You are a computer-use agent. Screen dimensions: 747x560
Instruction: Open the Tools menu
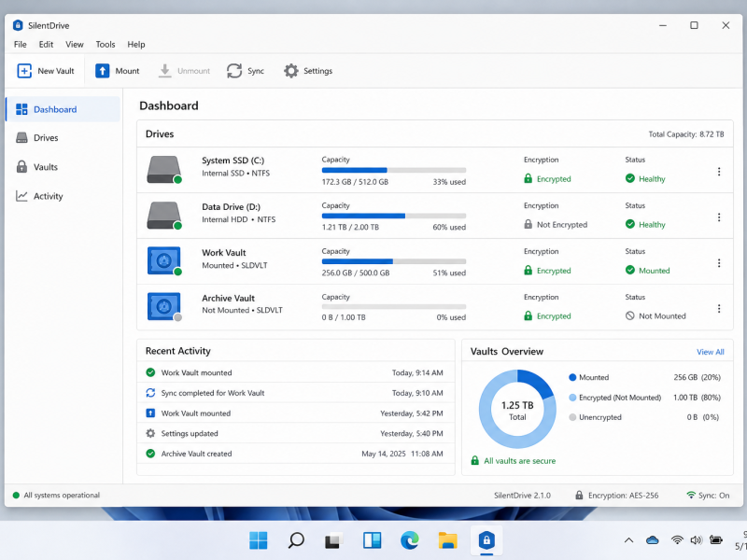106,44
